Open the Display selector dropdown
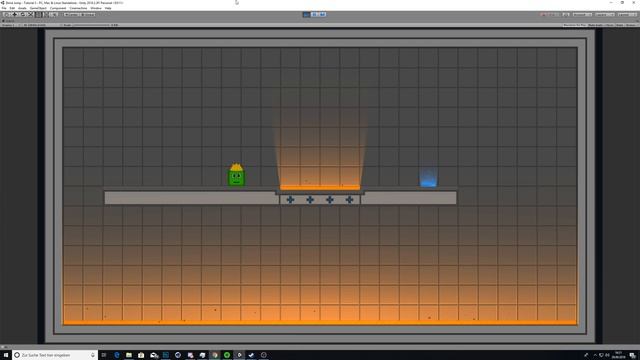Screen dimensions: 640x360 [x=9, y=25]
